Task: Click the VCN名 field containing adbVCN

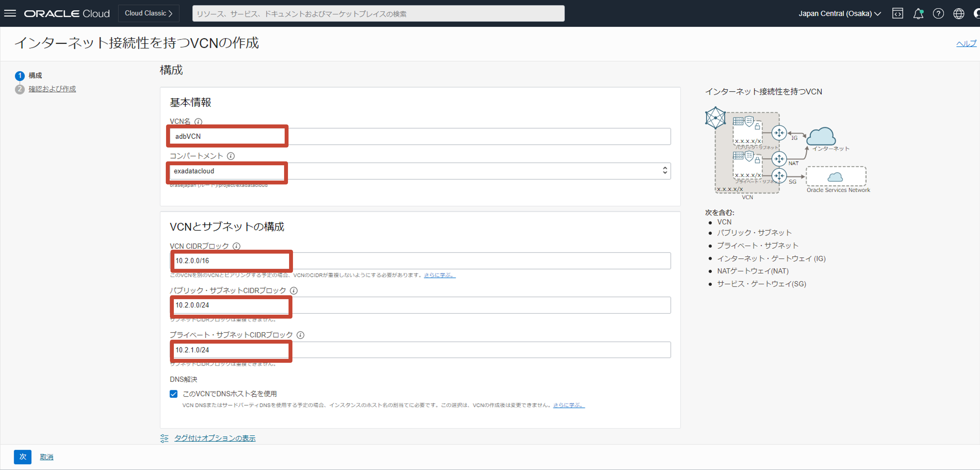Action: [x=420, y=136]
